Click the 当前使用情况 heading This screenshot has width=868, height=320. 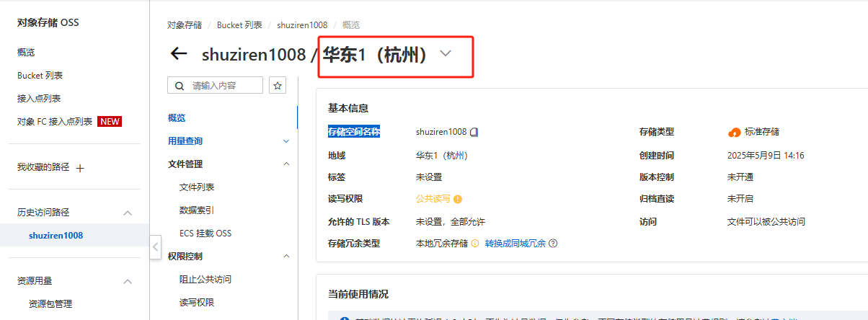[358, 294]
